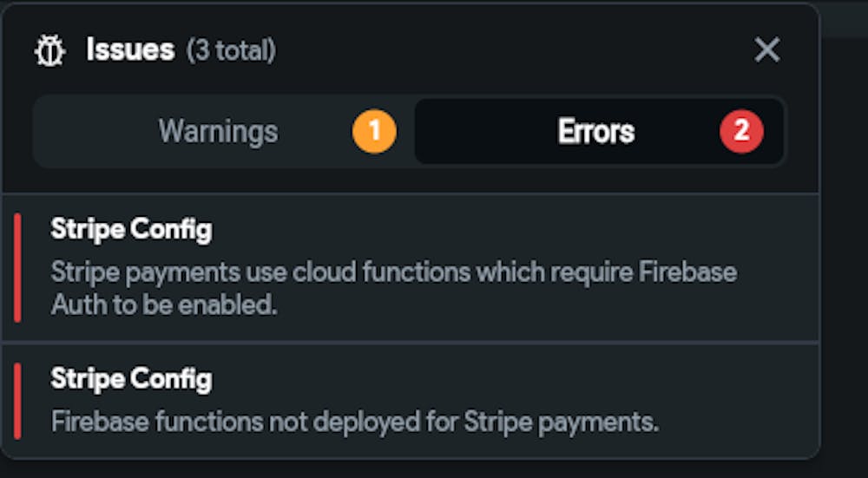Select the Errors tab
Image resolution: width=868 pixels, height=478 pixels.
pos(599,131)
